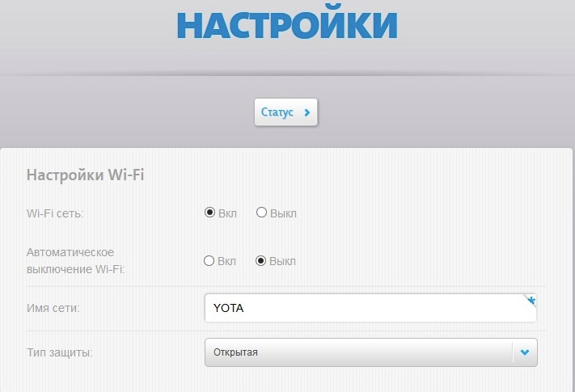Click the Имя сети: label
Screen dimensions: 575x392
53,308
